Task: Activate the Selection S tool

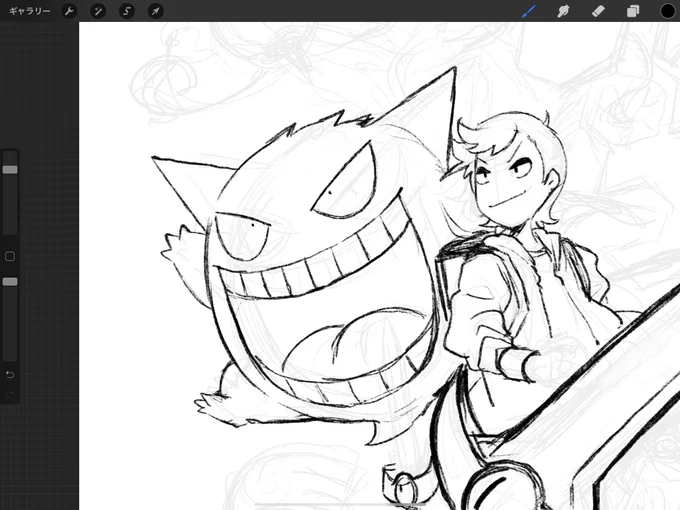Action: coord(127,11)
